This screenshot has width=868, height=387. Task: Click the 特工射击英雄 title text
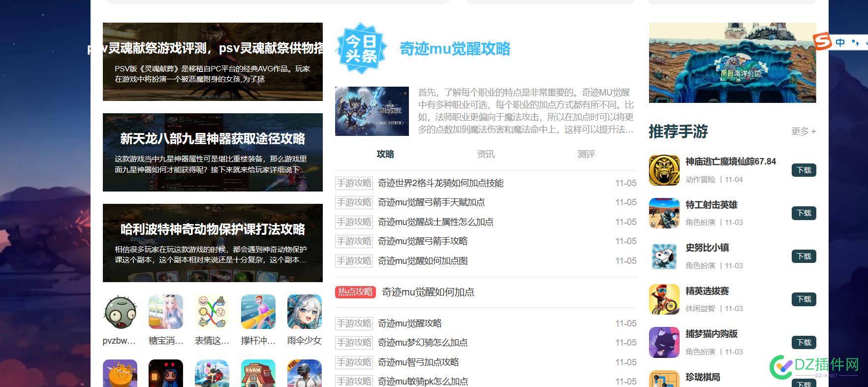pyautogui.click(x=712, y=205)
